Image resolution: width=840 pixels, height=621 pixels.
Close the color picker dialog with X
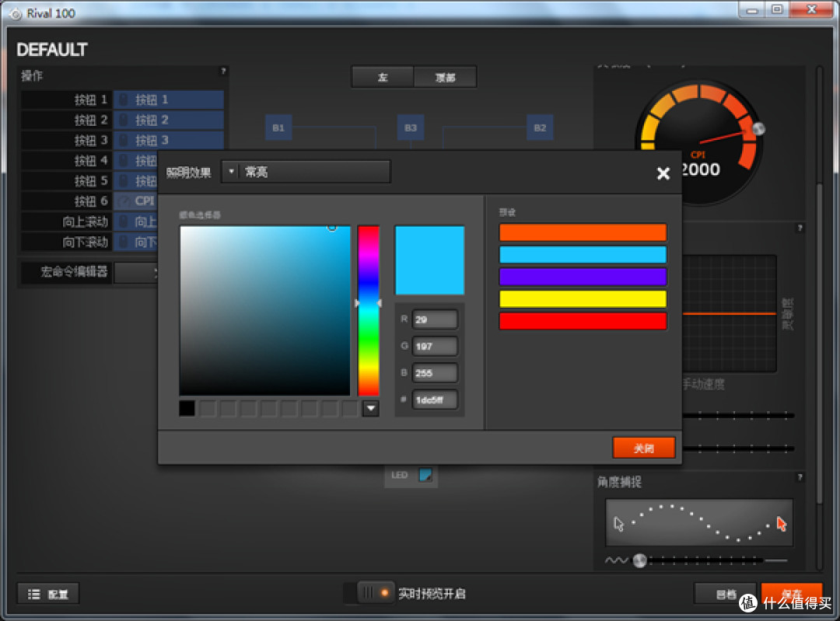click(663, 173)
